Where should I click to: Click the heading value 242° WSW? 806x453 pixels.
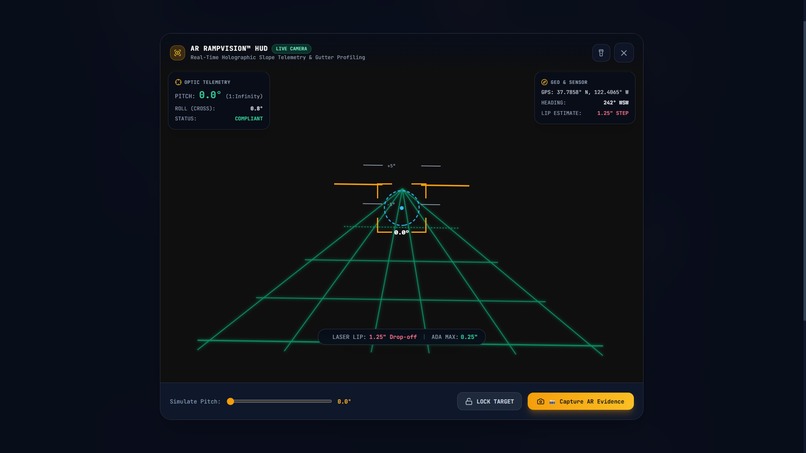pyautogui.click(x=616, y=103)
